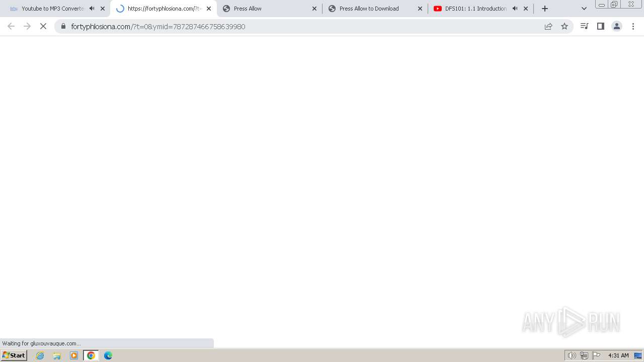Image resolution: width=644 pixels, height=362 pixels.
Task: Toggle the Chrome side panel
Action: point(600,26)
